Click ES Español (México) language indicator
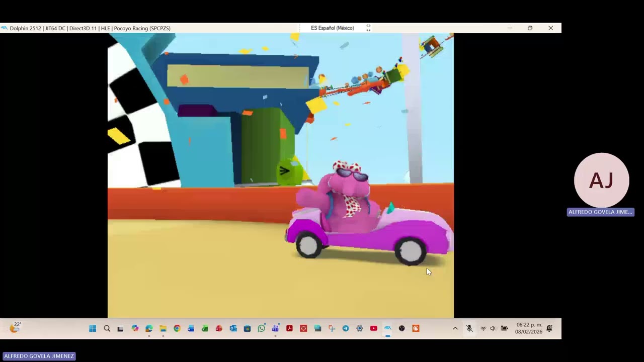The height and width of the screenshot is (362, 644). (332, 28)
